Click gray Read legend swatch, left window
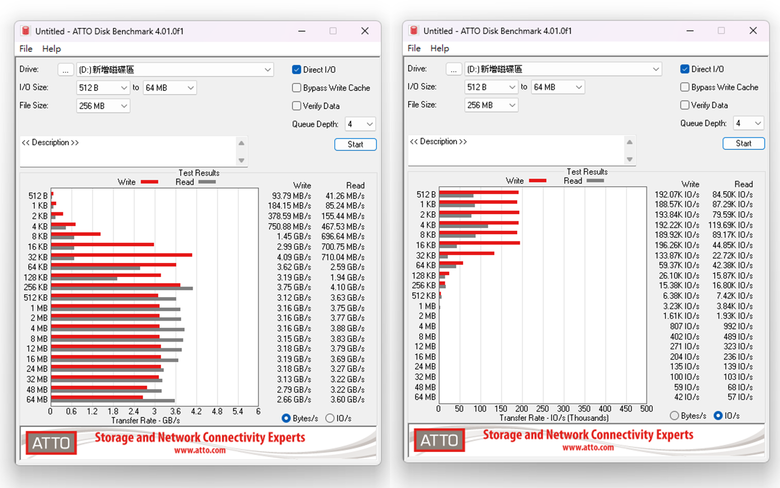The height and width of the screenshot is (488, 780). (207, 182)
